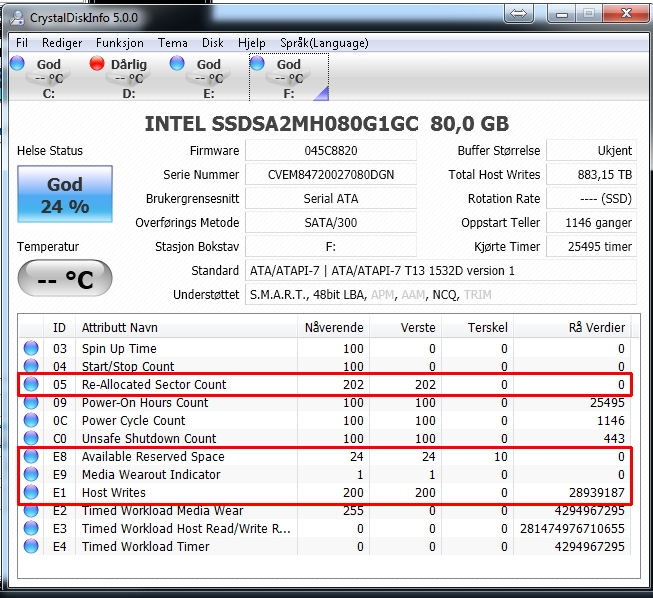The width and height of the screenshot is (653, 598).
Task: Click status orb of Media Wearout Indicator row
Action: click(31, 474)
